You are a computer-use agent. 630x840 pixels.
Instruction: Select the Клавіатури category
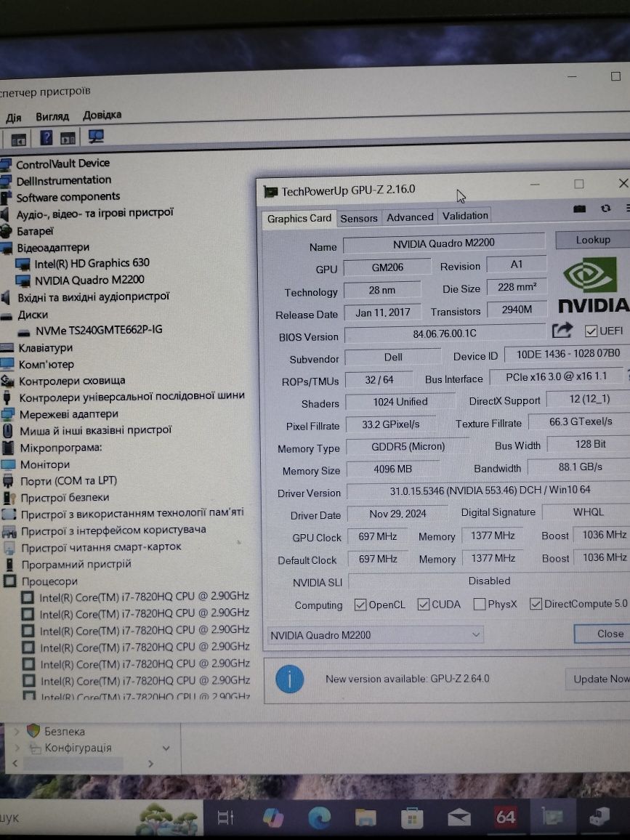click(46, 347)
